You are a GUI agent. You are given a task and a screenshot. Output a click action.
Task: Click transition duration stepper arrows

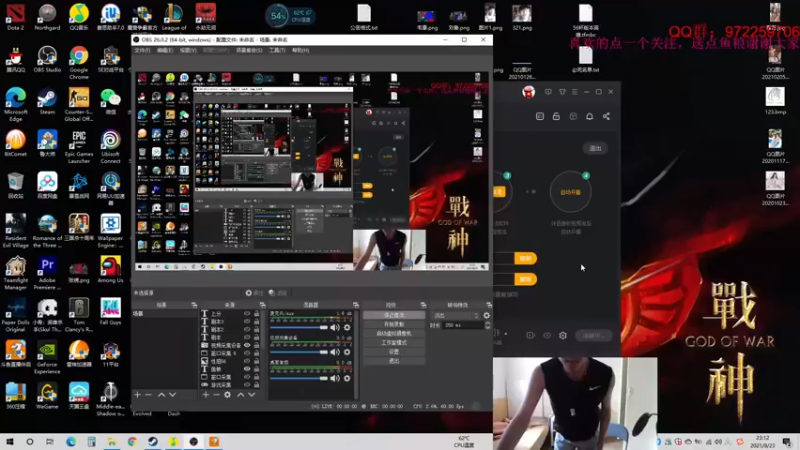coord(487,325)
